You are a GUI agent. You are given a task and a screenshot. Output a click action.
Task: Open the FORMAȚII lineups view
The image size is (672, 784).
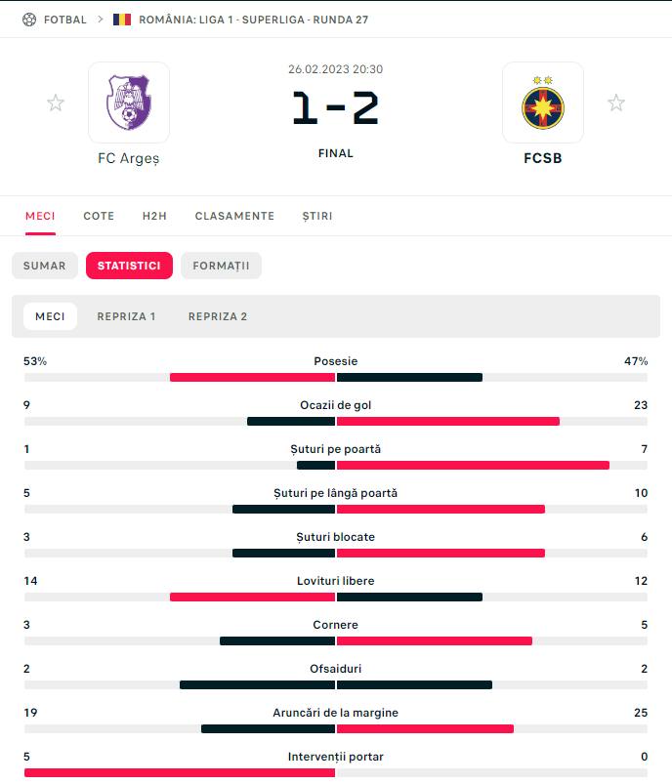(x=221, y=266)
